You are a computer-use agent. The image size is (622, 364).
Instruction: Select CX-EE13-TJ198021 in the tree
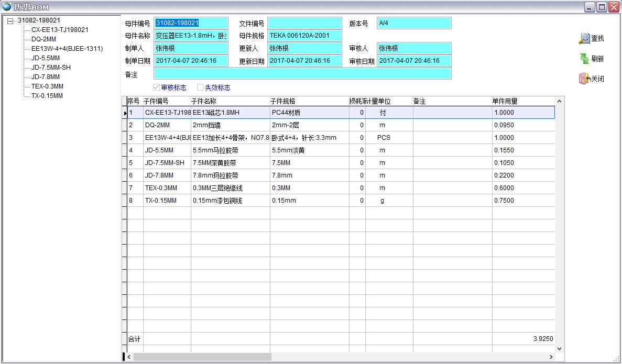pyautogui.click(x=60, y=30)
